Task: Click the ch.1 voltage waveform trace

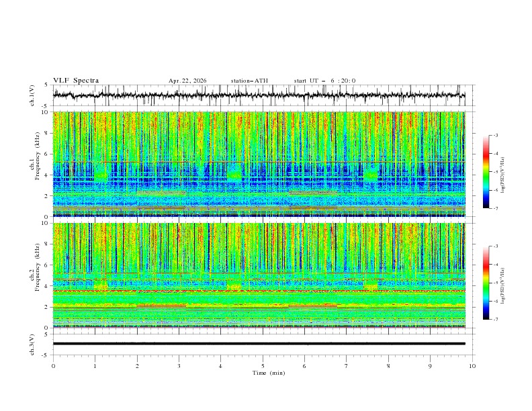Action: tap(259, 95)
